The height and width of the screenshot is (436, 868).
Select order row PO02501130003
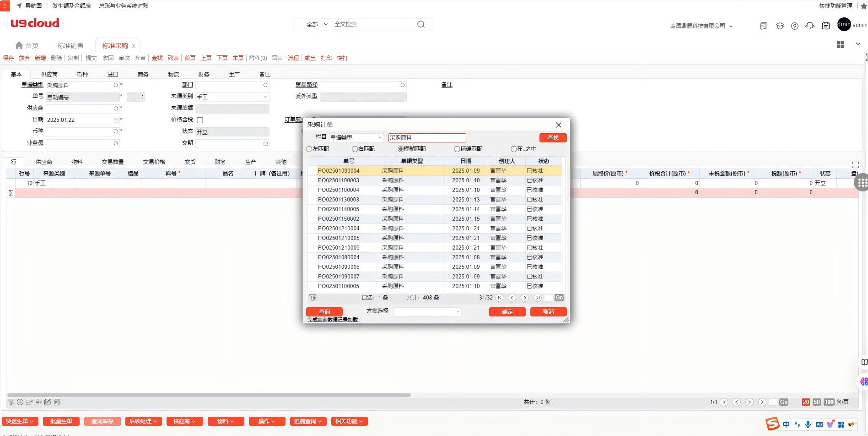click(339, 200)
